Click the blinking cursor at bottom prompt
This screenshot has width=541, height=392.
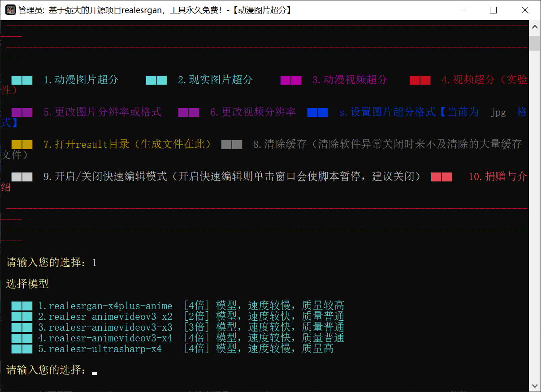click(x=95, y=373)
